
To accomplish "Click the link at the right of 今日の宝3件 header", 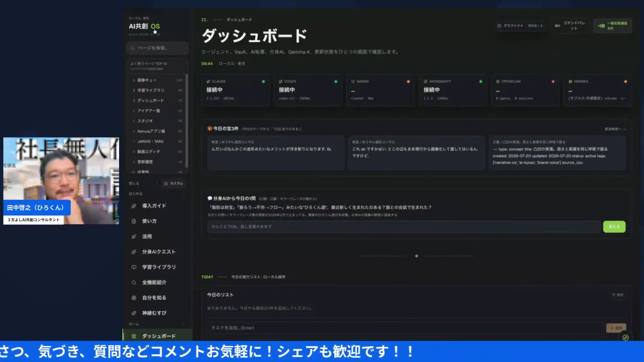I will (615, 129).
